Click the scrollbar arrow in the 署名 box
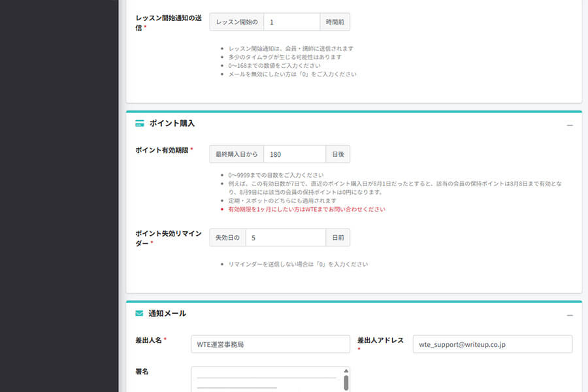 tap(344, 372)
